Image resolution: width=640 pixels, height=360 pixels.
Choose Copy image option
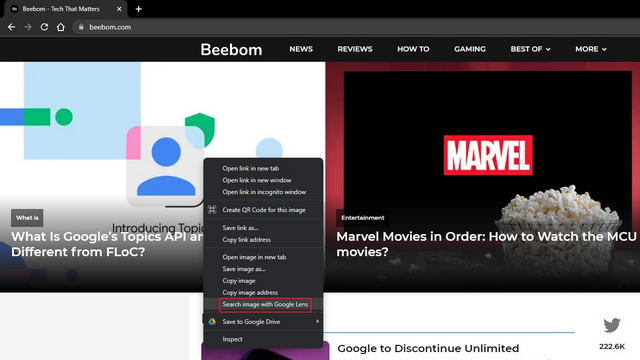tap(263, 281)
